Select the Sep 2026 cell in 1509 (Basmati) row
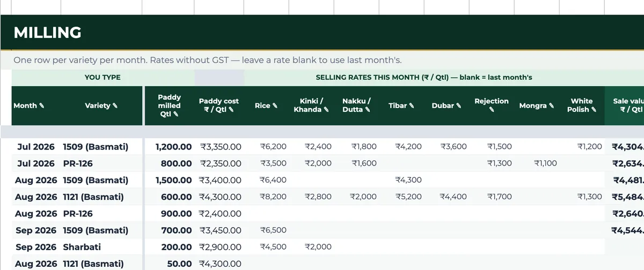 (36, 230)
